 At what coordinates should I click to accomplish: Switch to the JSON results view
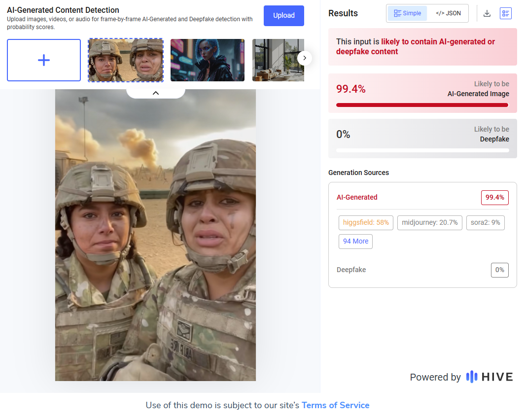[x=448, y=13]
